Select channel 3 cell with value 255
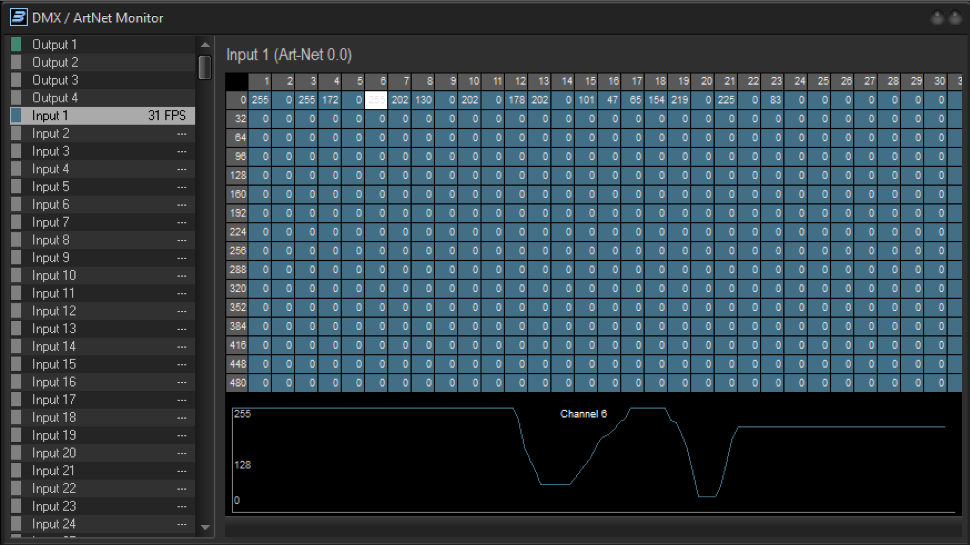This screenshot has height=545, width=970. tap(306, 100)
